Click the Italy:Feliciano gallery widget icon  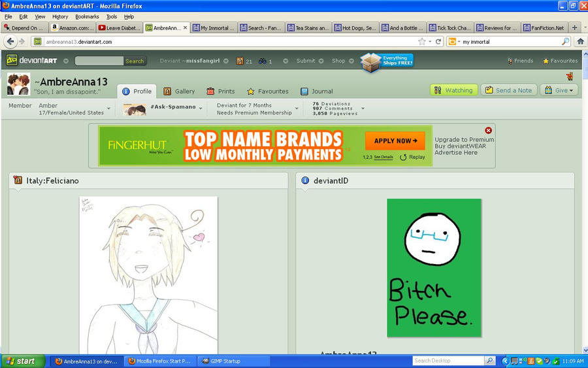coord(18,180)
